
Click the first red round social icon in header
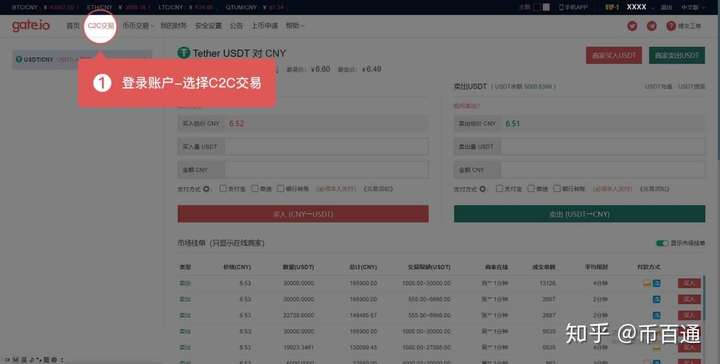[632, 26]
